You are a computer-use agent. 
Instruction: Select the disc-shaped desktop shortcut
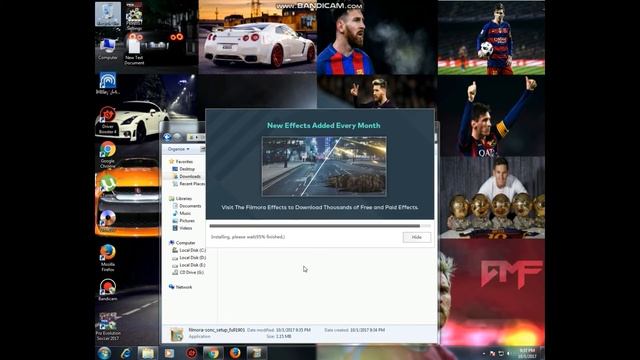tap(108, 220)
